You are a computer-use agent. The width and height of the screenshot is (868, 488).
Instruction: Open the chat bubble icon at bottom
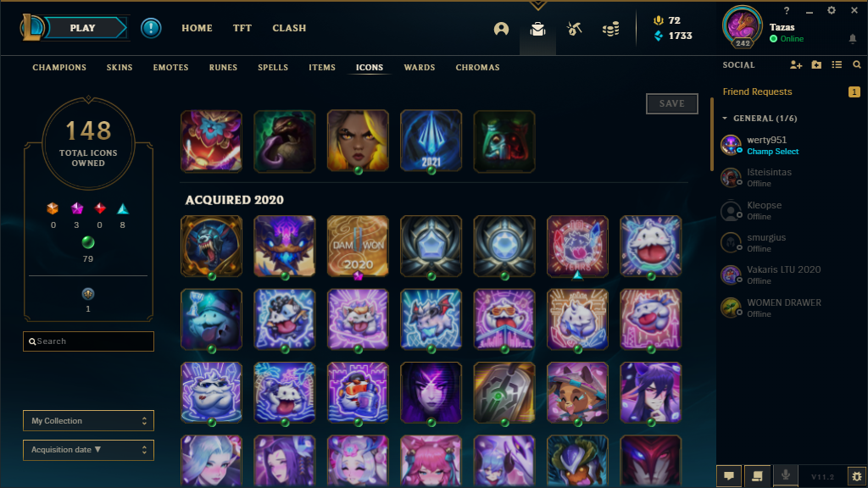pos(729,476)
